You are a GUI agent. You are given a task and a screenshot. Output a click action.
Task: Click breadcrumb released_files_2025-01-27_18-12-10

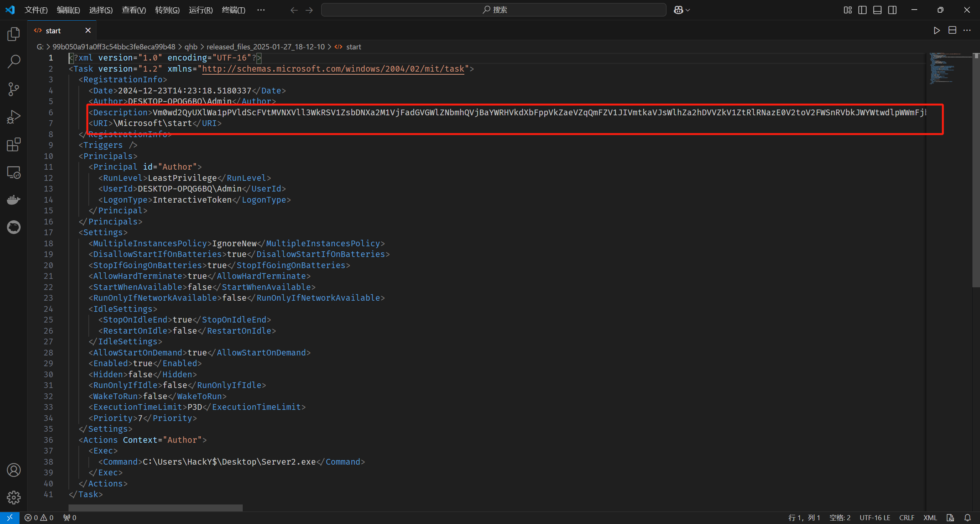coord(266,47)
